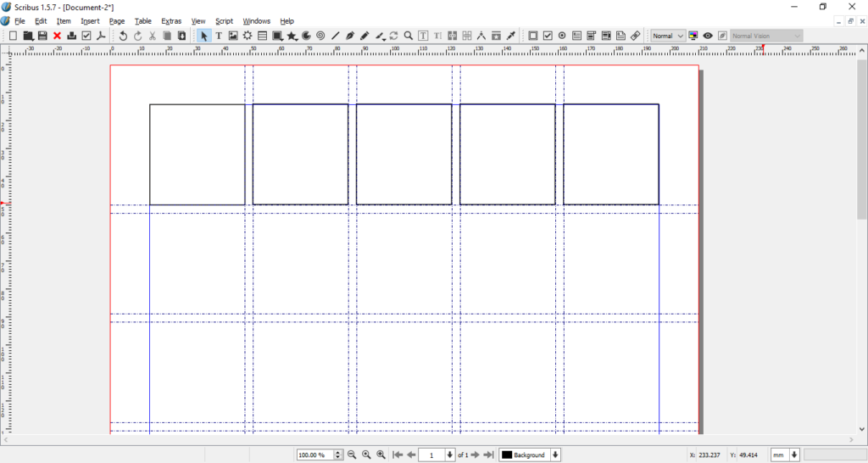The height and width of the screenshot is (463, 868).
Task: Click the zoom percentage field
Action: 315,455
